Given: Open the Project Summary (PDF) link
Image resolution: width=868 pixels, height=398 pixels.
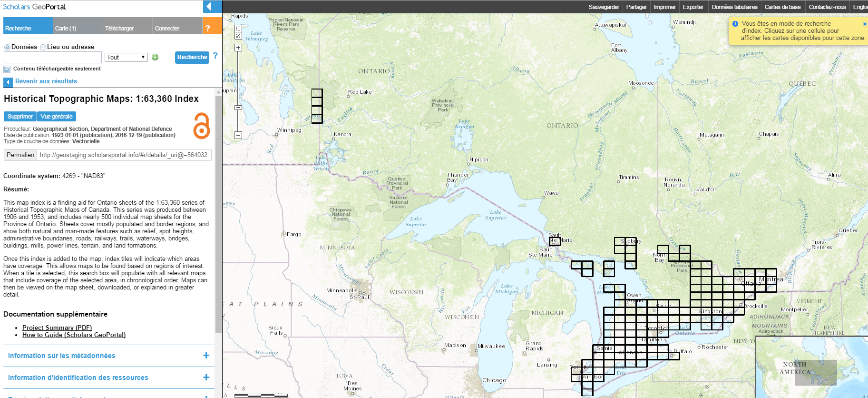Looking at the screenshot, I should click(x=57, y=328).
